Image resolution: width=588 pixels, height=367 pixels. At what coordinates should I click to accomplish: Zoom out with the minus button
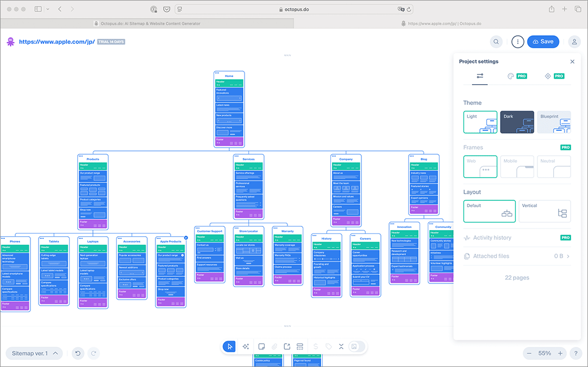pyautogui.click(x=529, y=353)
